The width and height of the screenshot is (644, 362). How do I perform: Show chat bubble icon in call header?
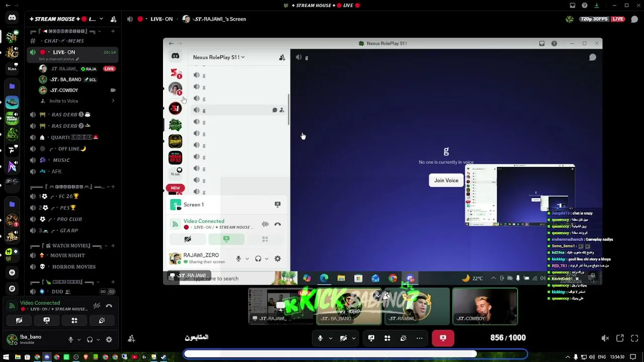click(634, 19)
